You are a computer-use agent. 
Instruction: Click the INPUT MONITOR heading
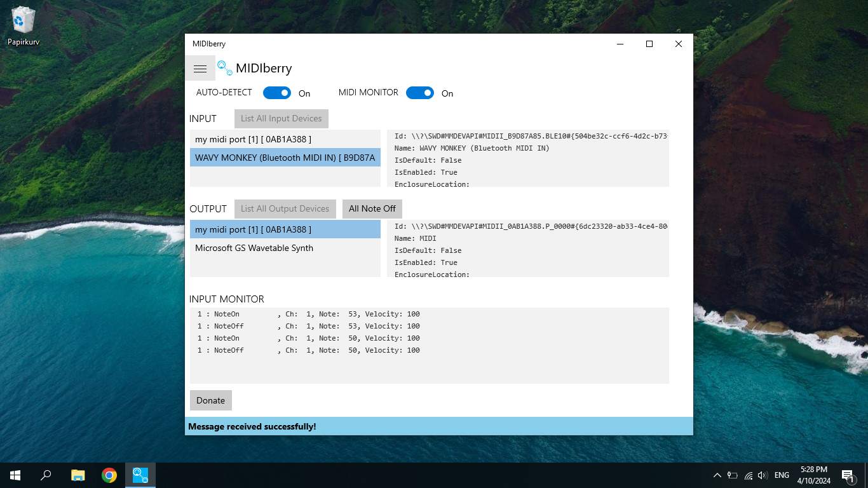pyautogui.click(x=227, y=299)
